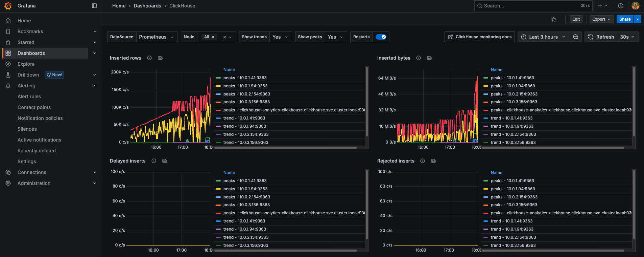Click the Starred star icon in sidebar
This screenshot has height=257, width=644.
pos(8,42)
